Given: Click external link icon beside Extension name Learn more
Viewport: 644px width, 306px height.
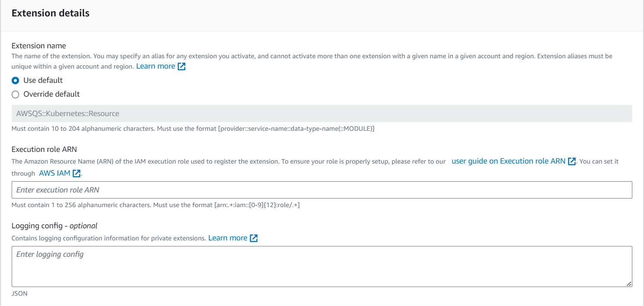Looking at the screenshot, I should pos(182,66).
